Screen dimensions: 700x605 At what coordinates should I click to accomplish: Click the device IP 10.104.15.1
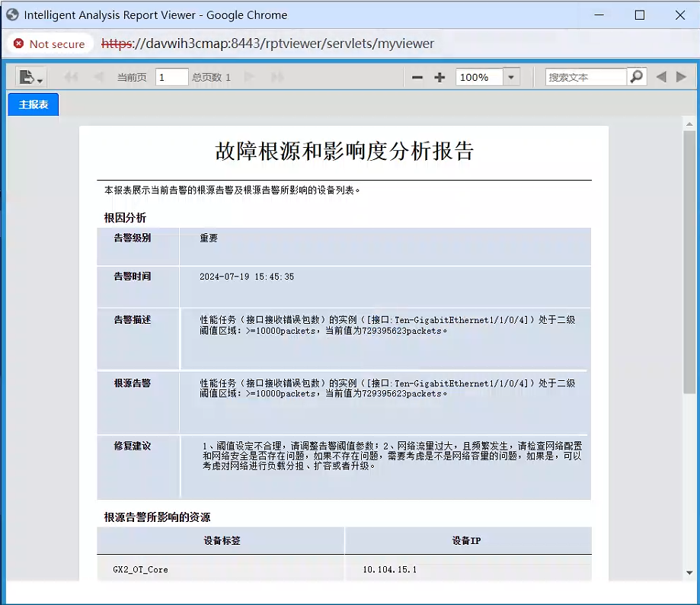click(x=389, y=570)
